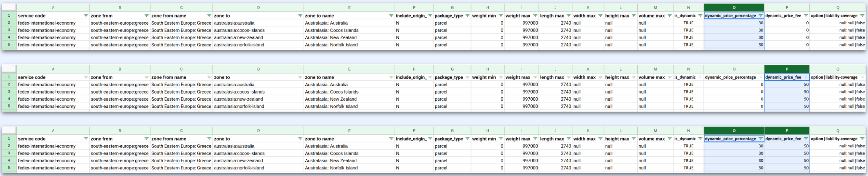Click 'package_type' filter icon in top table
The width and height of the screenshot is (868, 176).
[467, 16]
